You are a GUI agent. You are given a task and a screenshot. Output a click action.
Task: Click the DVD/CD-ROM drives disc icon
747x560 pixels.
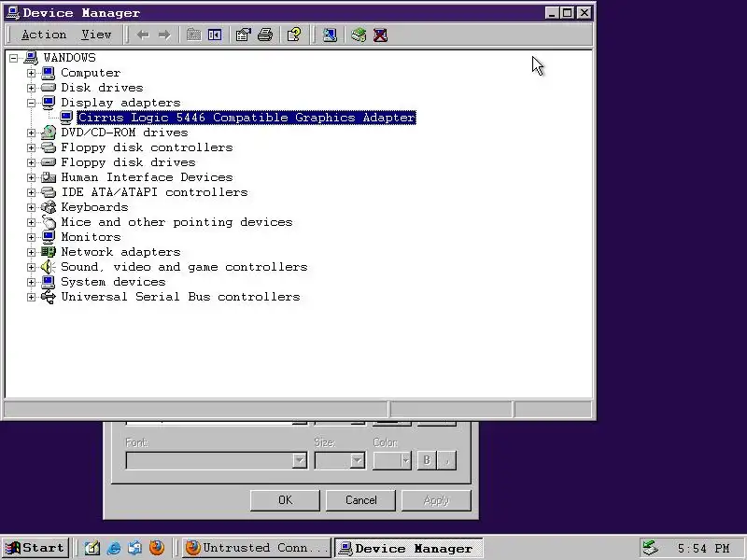tap(49, 133)
